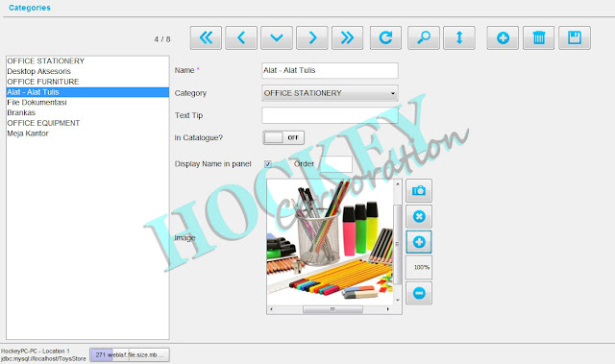The width and height of the screenshot is (615, 364).
Task: Delete the category with trash icon
Action: [x=538, y=38]
